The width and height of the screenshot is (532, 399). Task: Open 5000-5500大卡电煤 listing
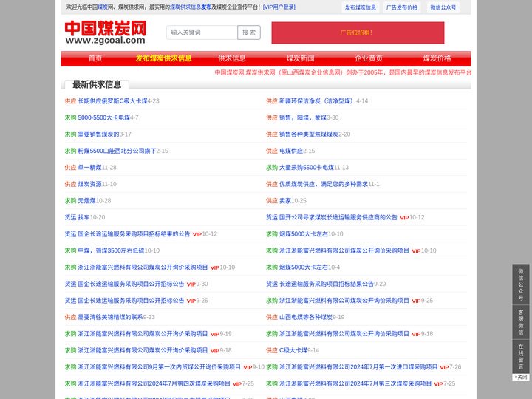click(104, 117)
